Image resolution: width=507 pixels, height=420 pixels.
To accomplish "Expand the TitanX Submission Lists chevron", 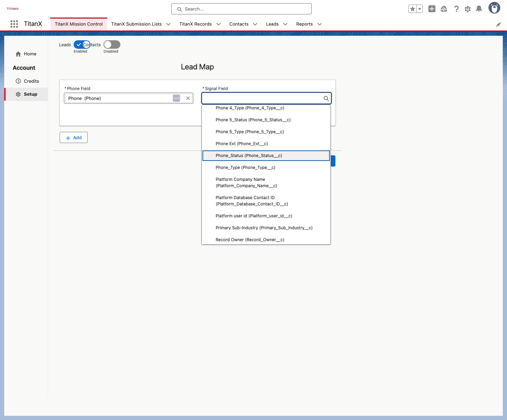I will click(168, 24).
